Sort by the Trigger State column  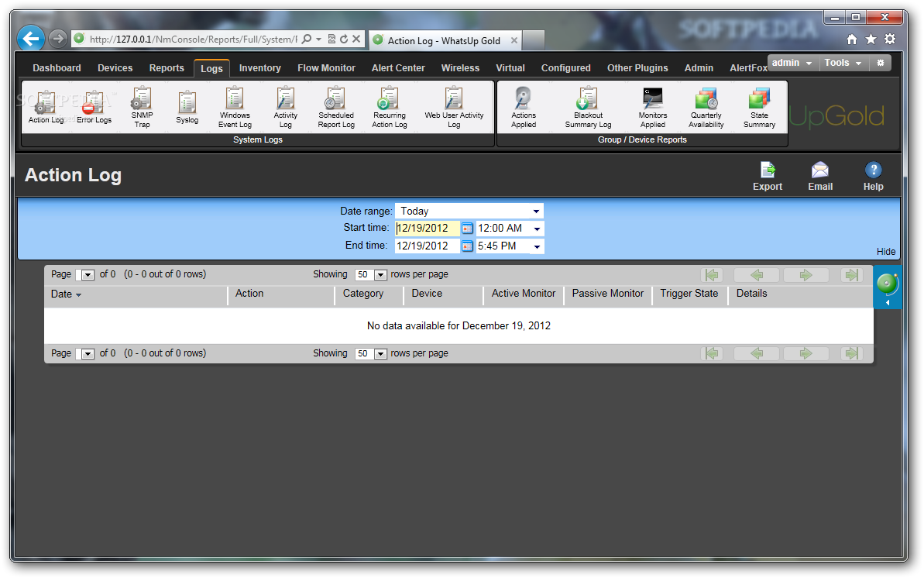click(689, 293)
